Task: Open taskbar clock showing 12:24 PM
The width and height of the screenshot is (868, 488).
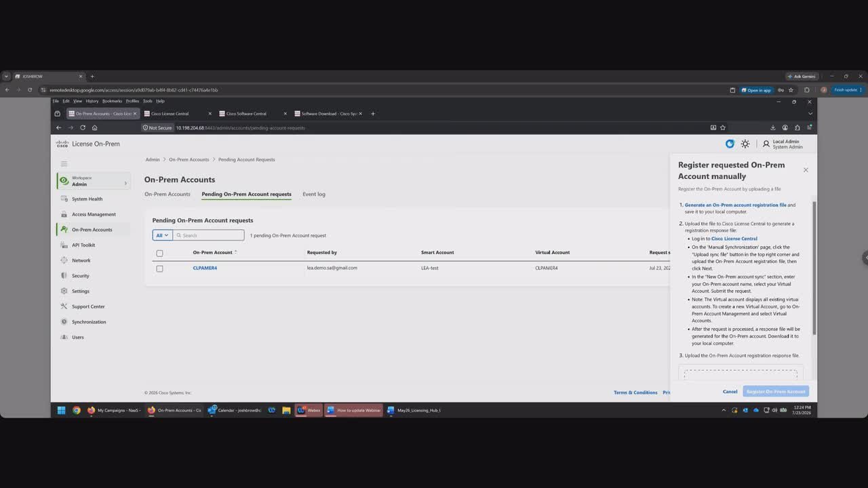Action: click(x=802, y=410)
